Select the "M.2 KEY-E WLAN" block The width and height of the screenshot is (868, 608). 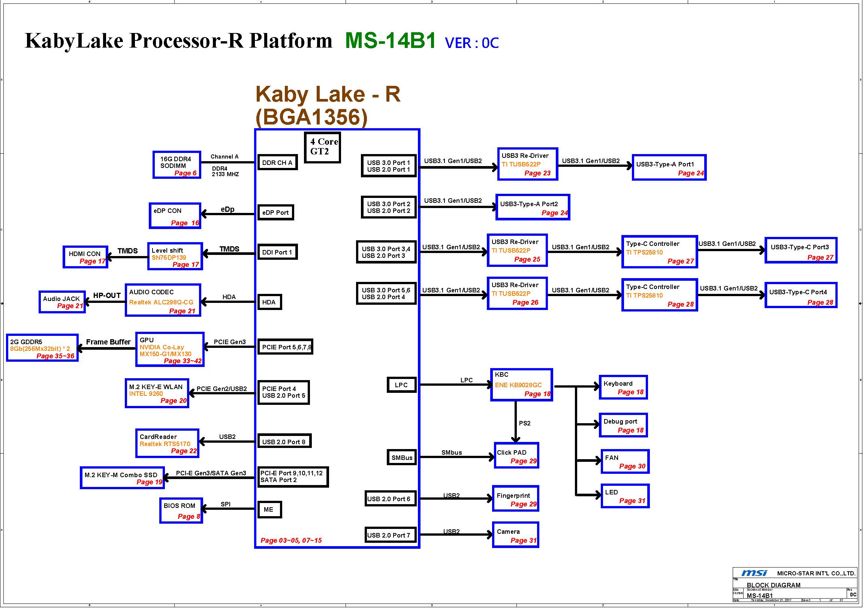coord(157,393)
